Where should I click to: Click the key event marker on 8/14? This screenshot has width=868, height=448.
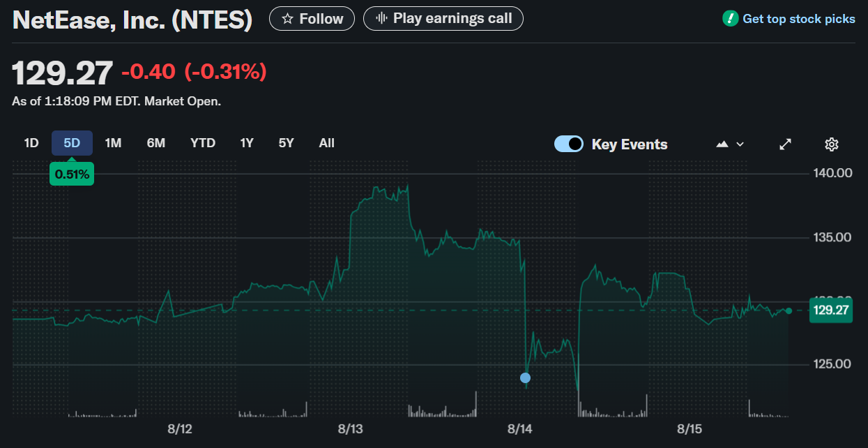pos(525,378)
